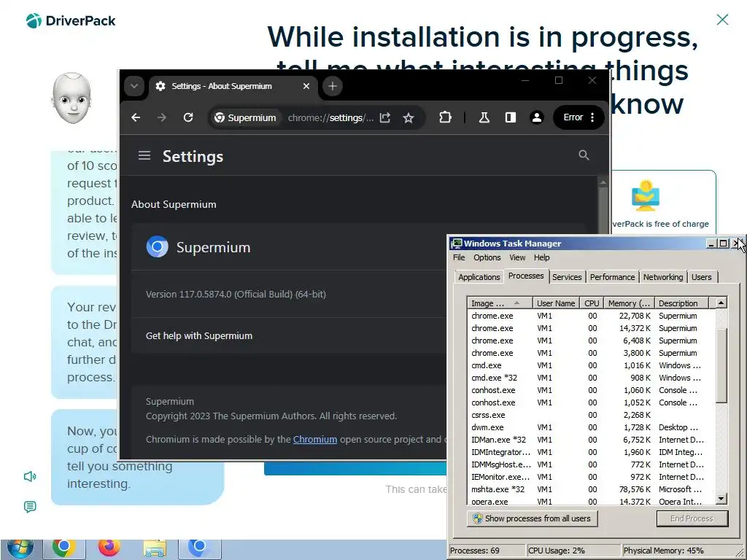Switch to the Applications tab
This screenshot has width=747, height=560.
pos(479,277)
